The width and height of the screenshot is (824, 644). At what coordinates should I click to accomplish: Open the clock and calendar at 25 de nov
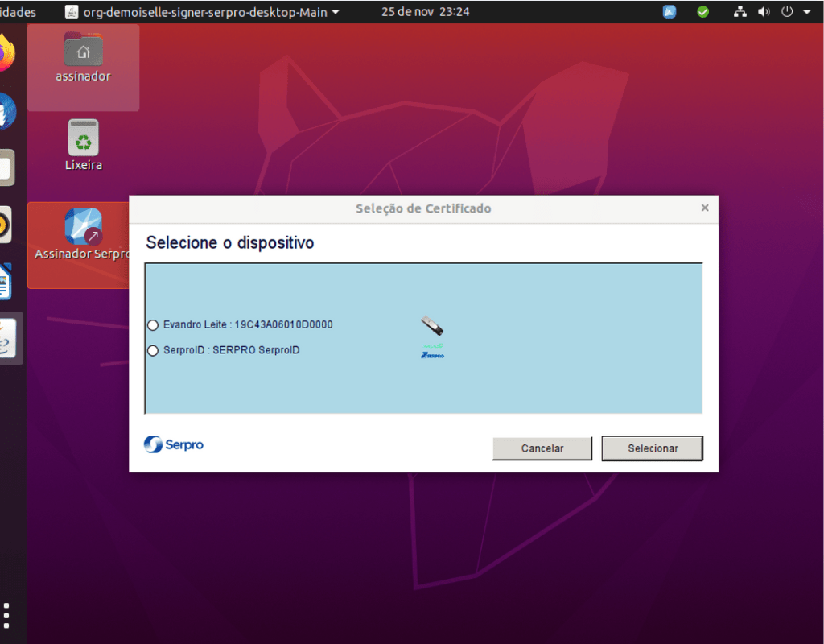coord(425,11)
